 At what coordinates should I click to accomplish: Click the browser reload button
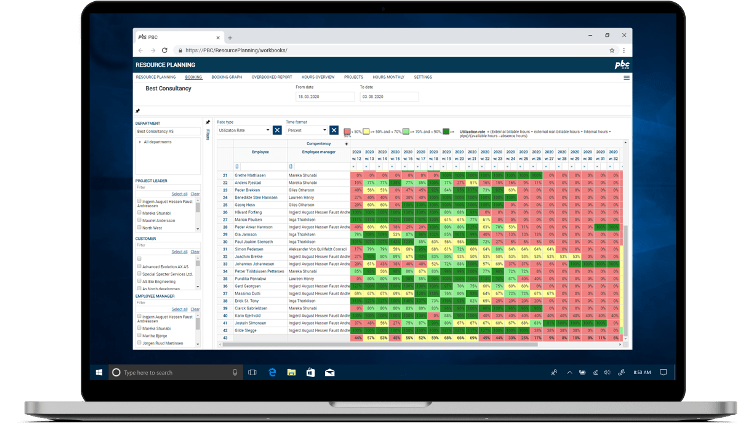click(164, 49)
